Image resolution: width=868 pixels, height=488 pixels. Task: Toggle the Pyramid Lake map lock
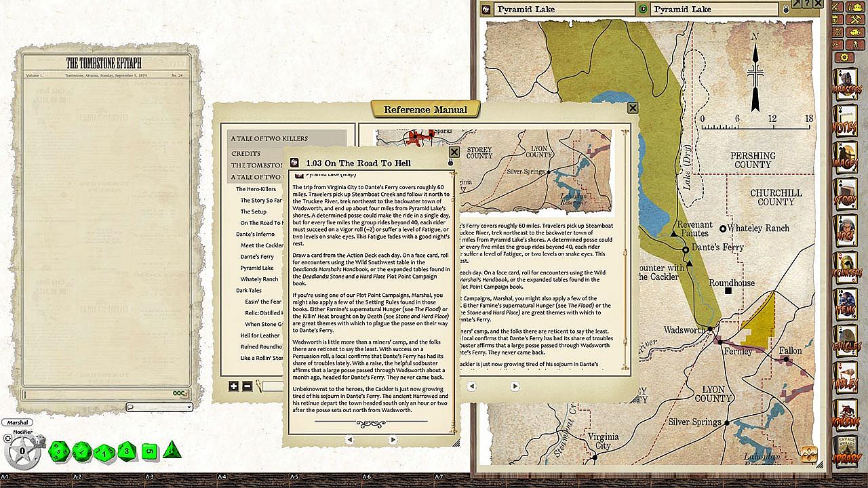(x=787, y=9)
